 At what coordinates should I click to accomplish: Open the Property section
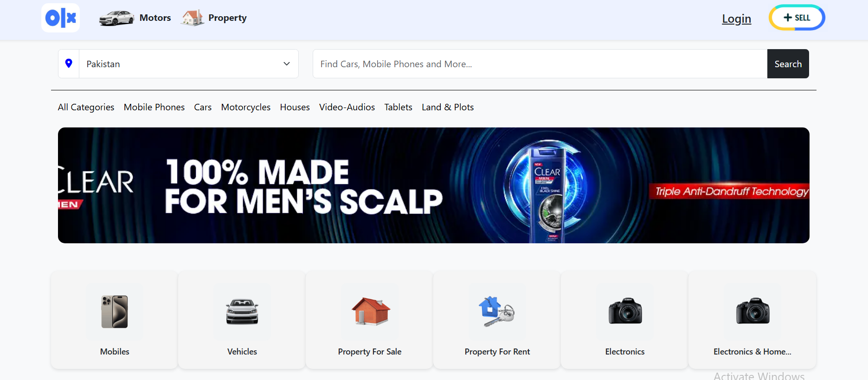click(227, 18)
